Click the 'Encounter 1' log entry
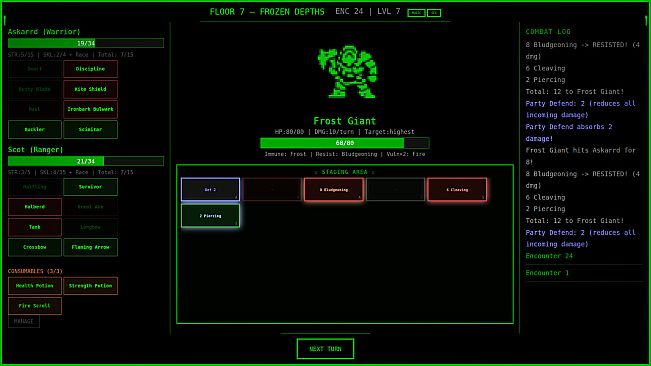651x366 pixels. pyautogui.click(x=547, y=273)
